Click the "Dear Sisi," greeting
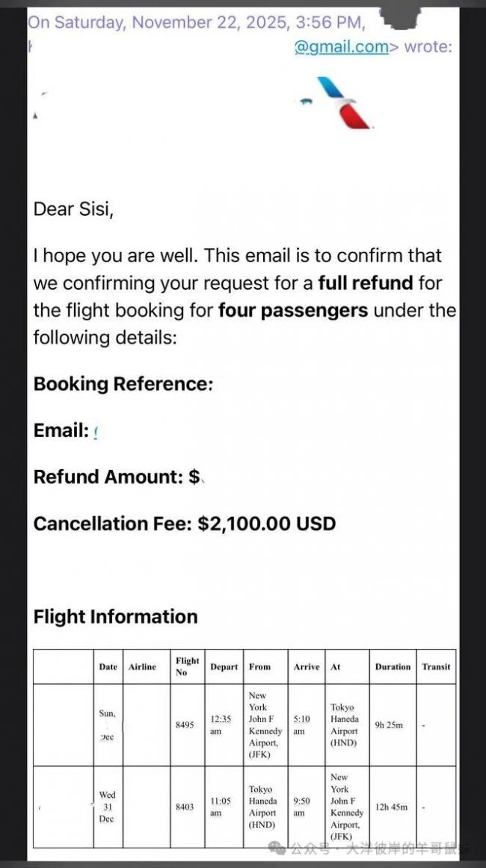486x868 pixels. [x=73, y=208]
